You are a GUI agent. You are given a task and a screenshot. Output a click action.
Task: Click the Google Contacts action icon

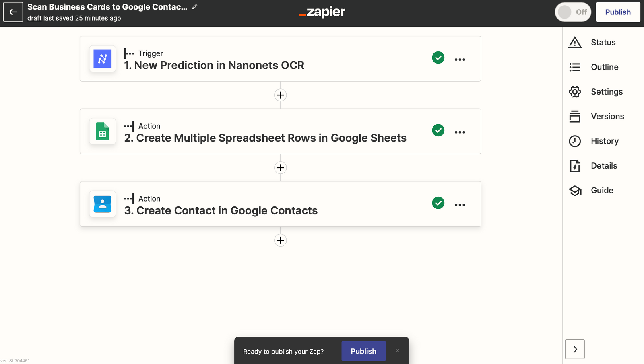click(x=102, y=204)
